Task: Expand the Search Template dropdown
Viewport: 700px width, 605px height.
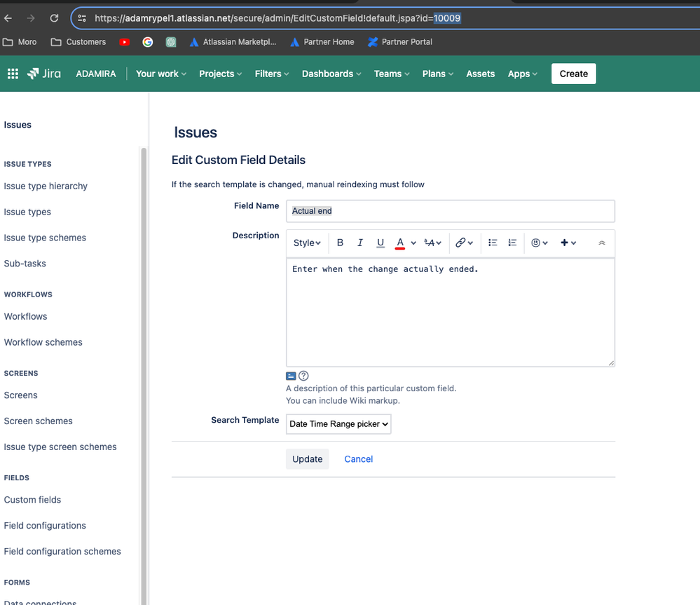Action: (338, 423)
